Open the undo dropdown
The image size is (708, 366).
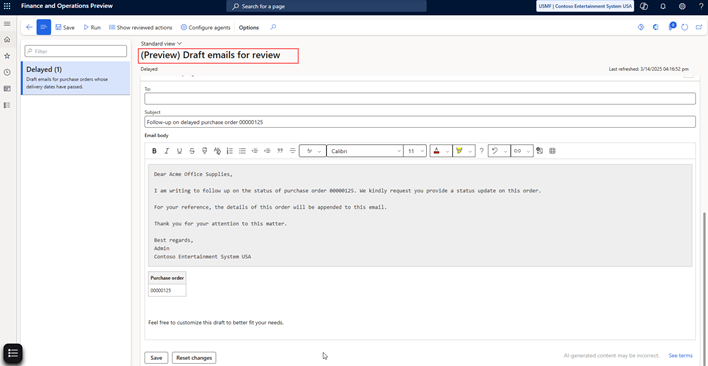pos(499,151)
